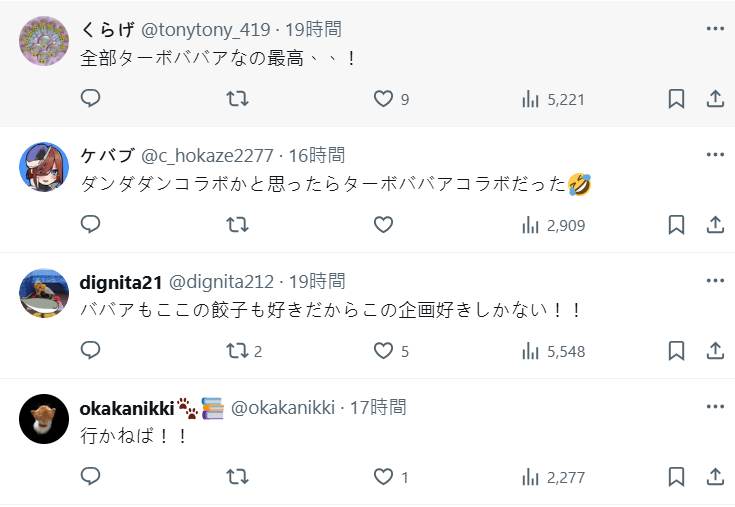Image resolution: width=735 pixels, height=507 pixels.
Task: Reply to ケバブ's tweet
Action: pyautogui.click(x=91, y=225)
